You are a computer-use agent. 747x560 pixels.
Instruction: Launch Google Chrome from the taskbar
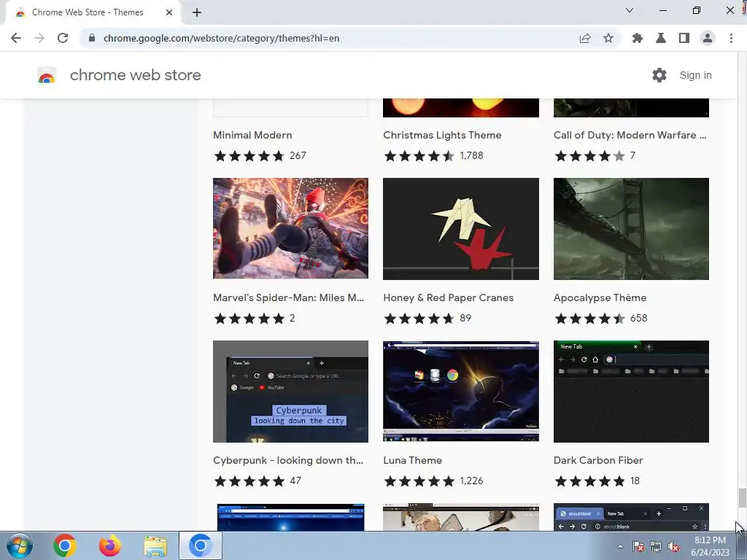(x=65, y=545)
